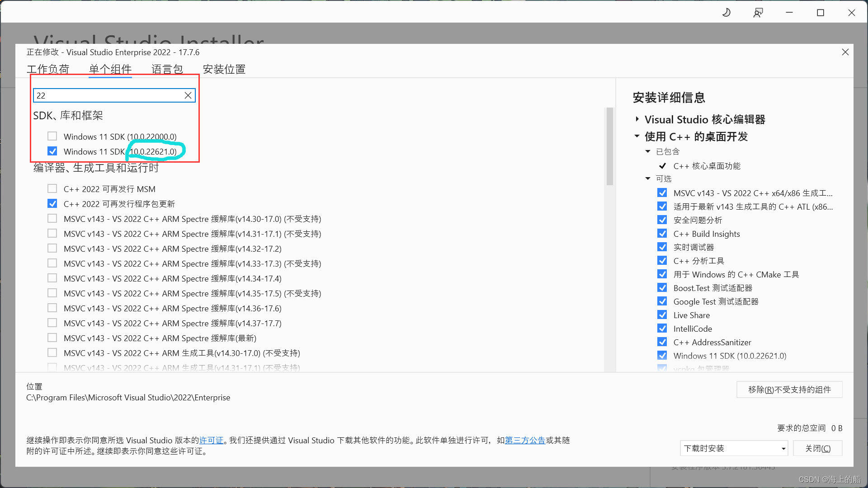The image size is (868, 488).
Task: Clear the search box with X icon
Action: point(188,95)
